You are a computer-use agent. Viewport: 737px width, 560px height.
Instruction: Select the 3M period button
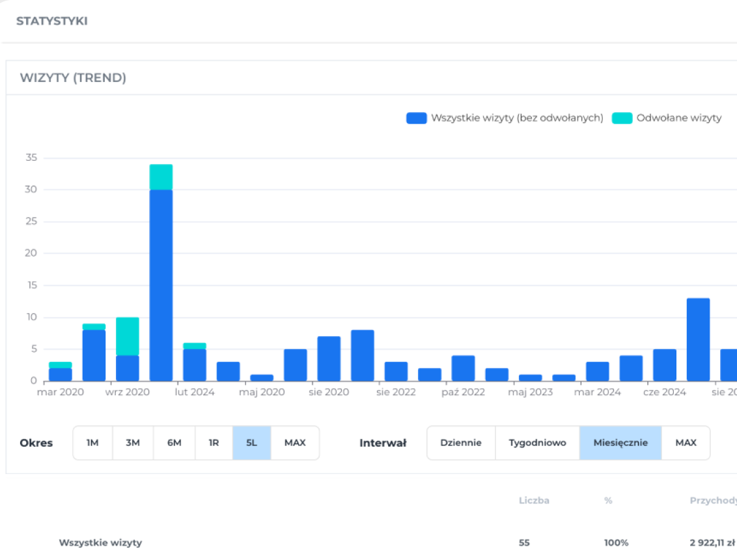133,443
